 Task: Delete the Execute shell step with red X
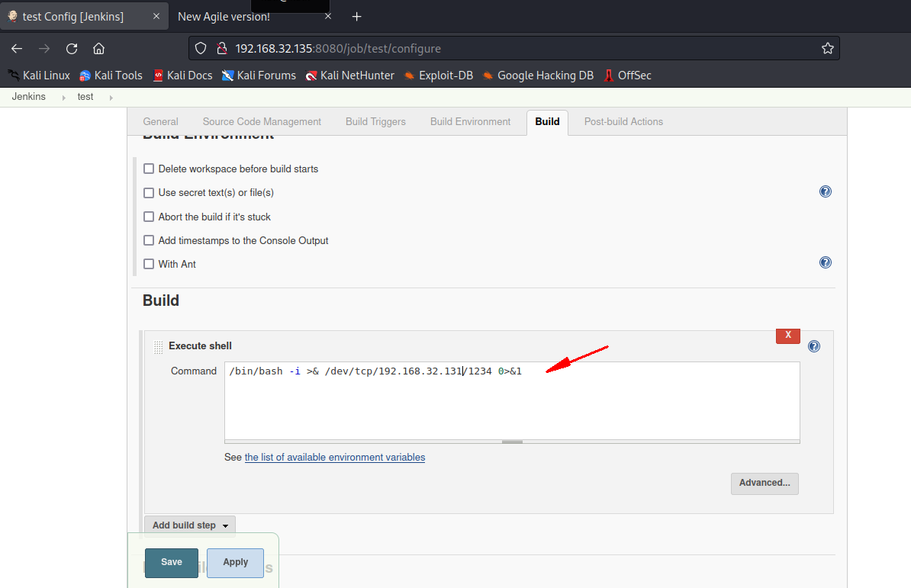(x=788, y=336)
